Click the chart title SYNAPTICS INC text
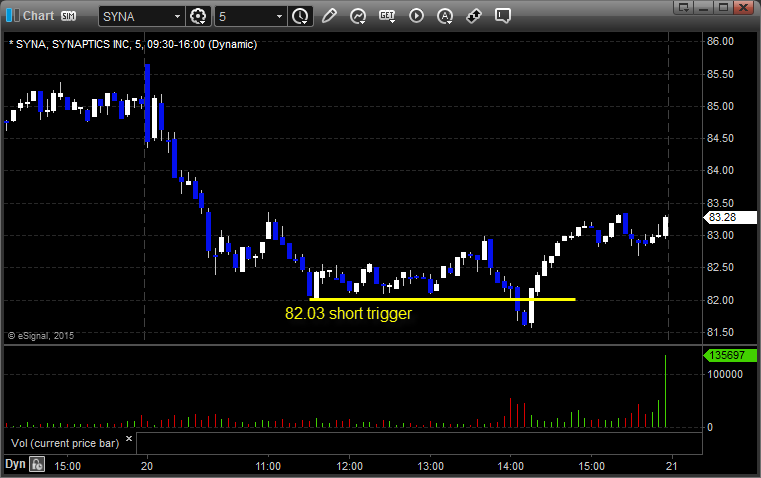 (91, 44)
